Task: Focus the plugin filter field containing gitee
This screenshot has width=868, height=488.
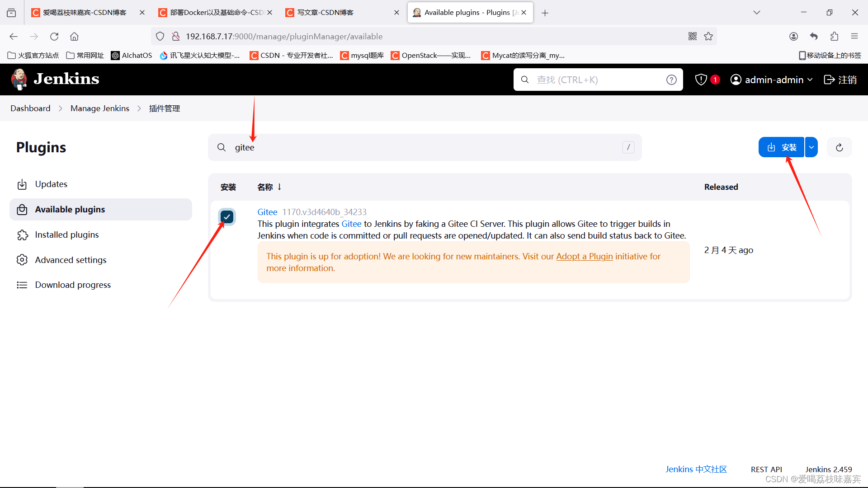Action: point(425,147)
